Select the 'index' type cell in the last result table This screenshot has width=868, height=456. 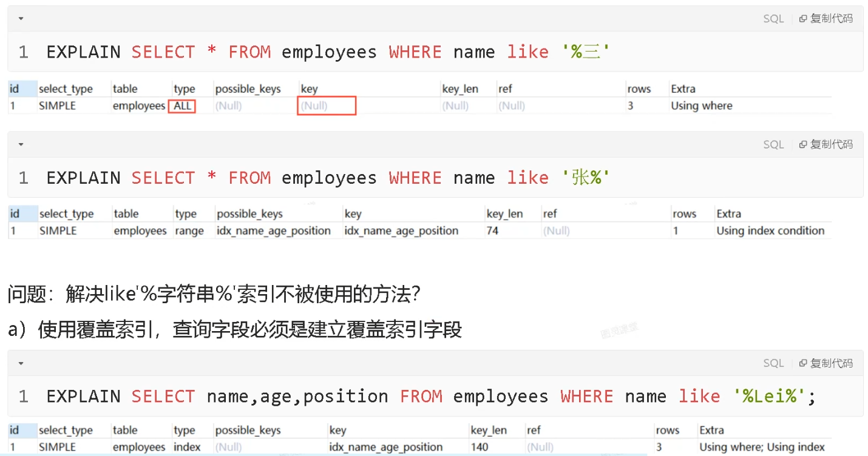click(187, 447)
